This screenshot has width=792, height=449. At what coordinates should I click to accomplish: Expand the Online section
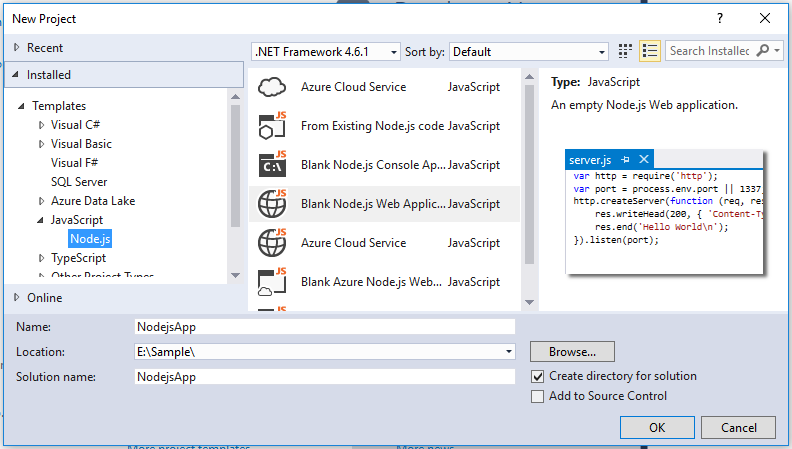(17, 297)
